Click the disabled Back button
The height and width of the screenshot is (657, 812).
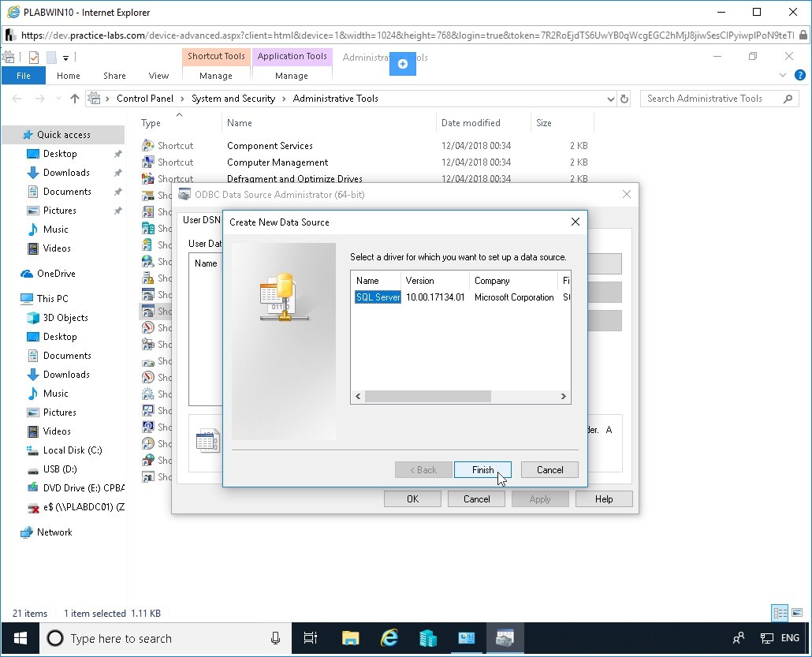tap(423, 470)
